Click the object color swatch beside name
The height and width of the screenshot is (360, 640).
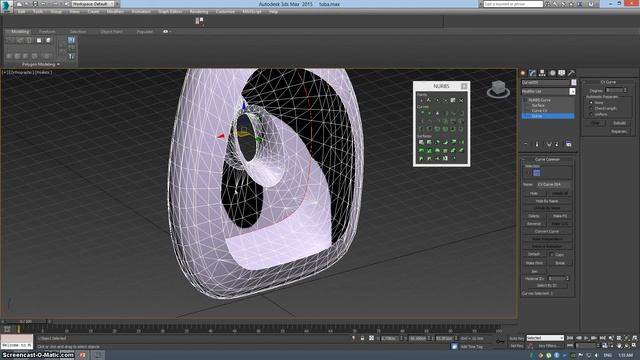point(573,82)
